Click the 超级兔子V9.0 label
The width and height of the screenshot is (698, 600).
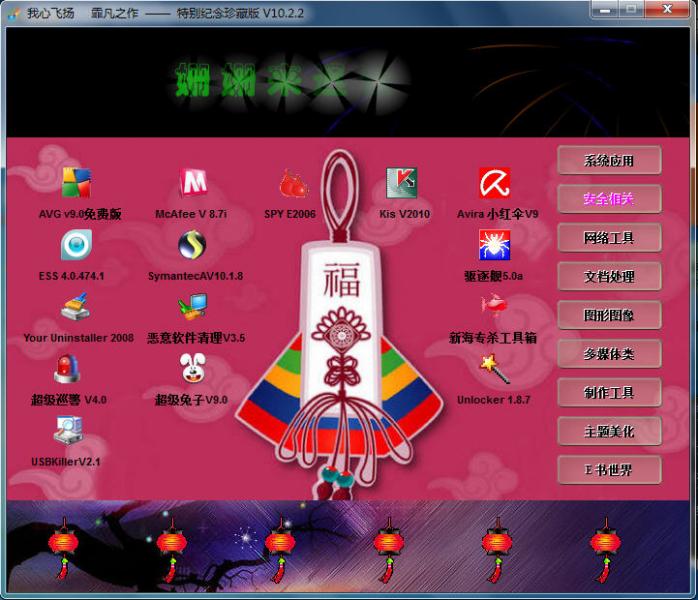point(191,400)
